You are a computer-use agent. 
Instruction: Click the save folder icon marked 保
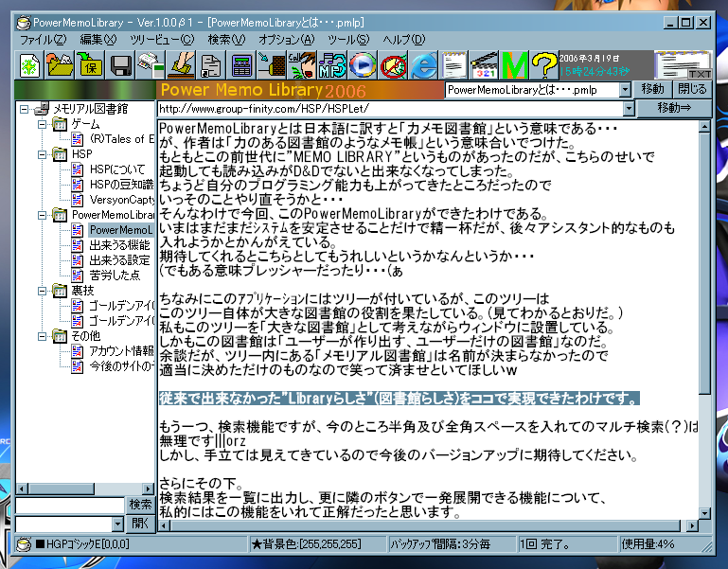pyautogui.click(x=90, y=65)
